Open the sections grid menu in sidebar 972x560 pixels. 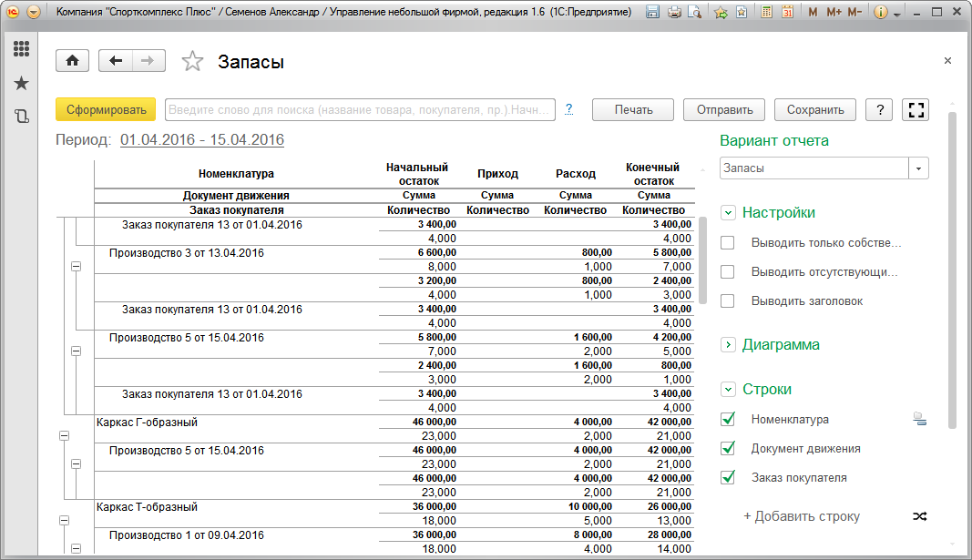(x=21, y=49)
